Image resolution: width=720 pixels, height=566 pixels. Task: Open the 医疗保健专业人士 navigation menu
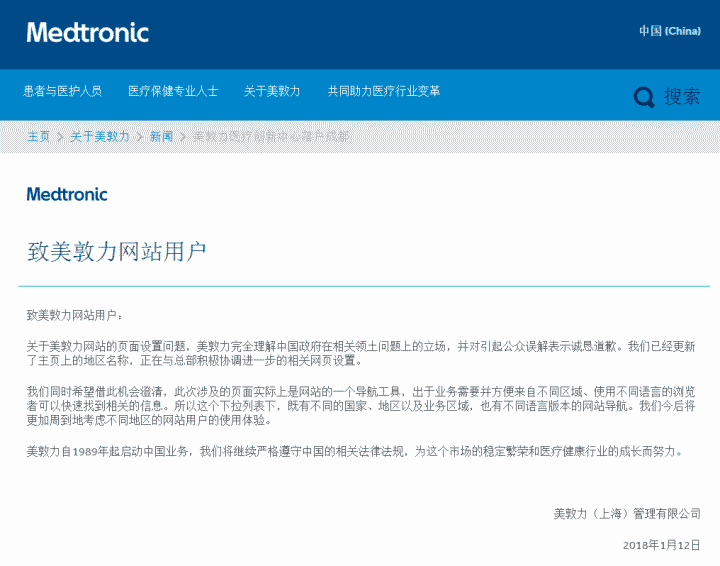click(173, 91)
